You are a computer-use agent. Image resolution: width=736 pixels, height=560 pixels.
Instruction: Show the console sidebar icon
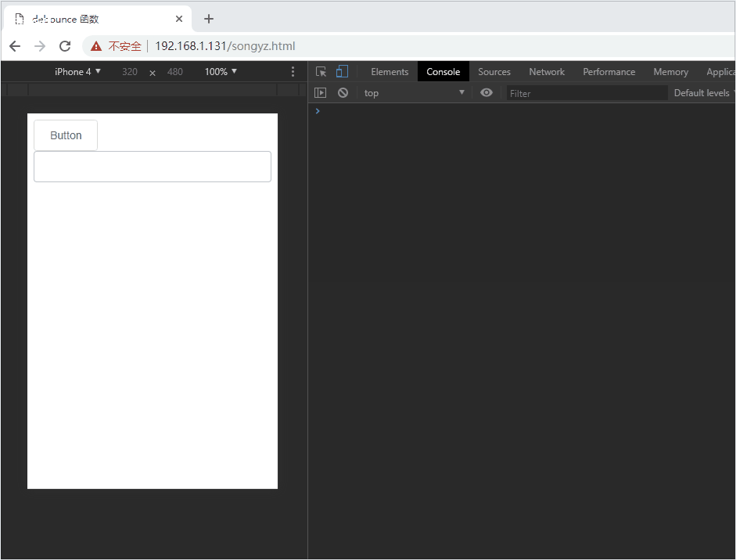coord(320,93)
